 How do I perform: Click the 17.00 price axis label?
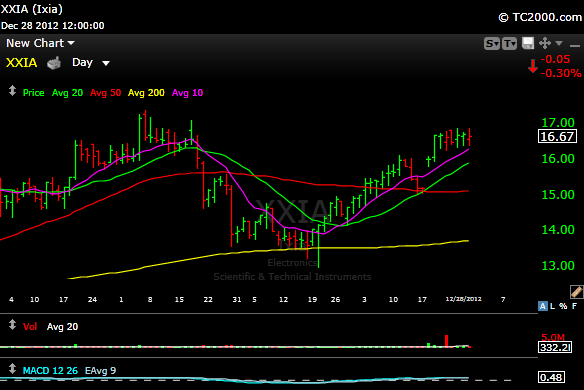pyautogui.click(x=558, y=123)
